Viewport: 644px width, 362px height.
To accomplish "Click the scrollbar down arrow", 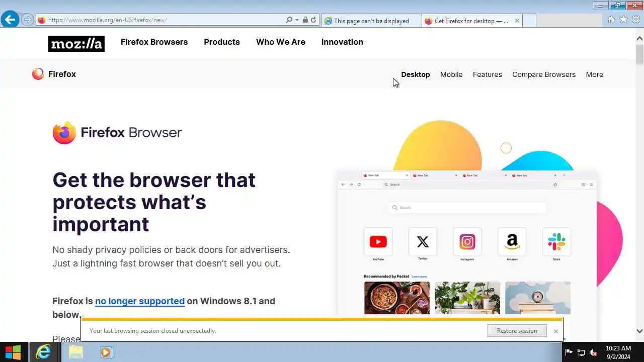I will (639, 331).
